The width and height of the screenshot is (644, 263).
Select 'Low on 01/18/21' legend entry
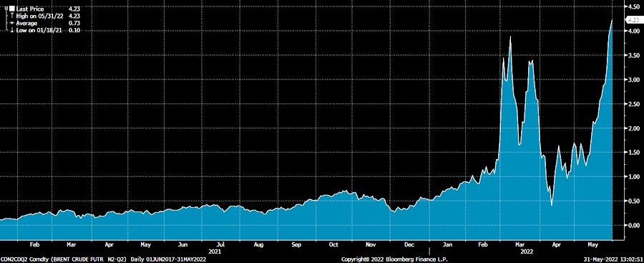[39, 31]
